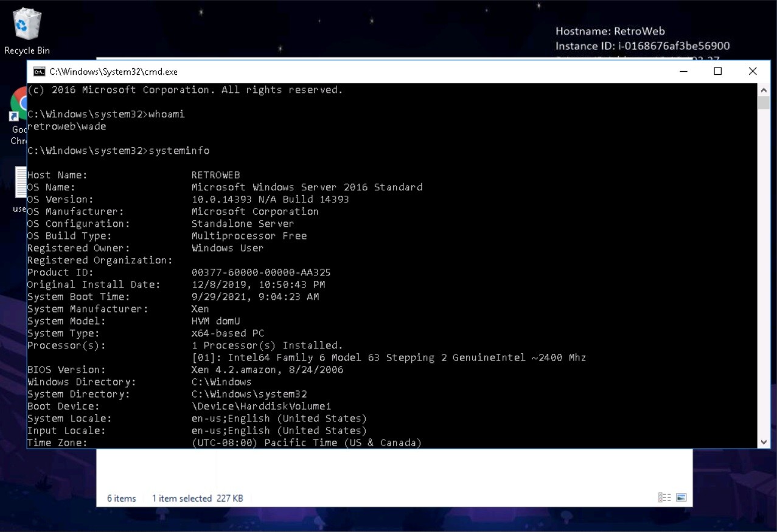
Task: Close the cmd.exe command prompt window
Action: pos(753,72)
